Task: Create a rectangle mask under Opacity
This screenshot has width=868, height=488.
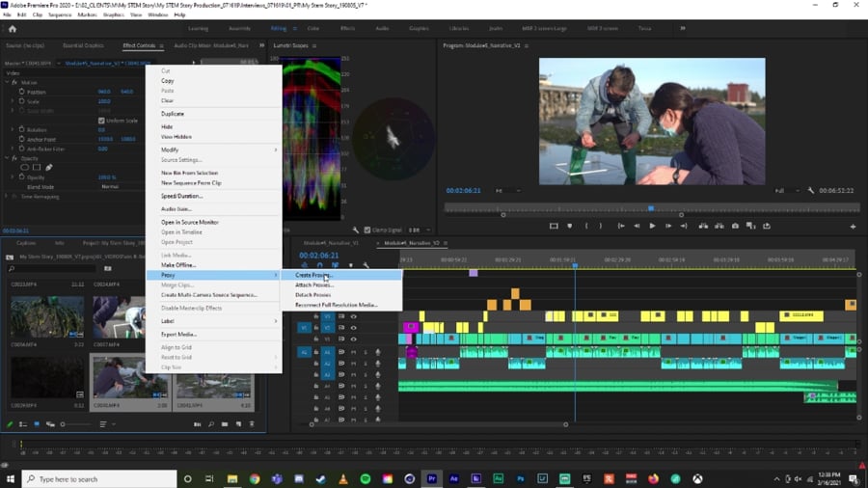Action: point(37,167)
